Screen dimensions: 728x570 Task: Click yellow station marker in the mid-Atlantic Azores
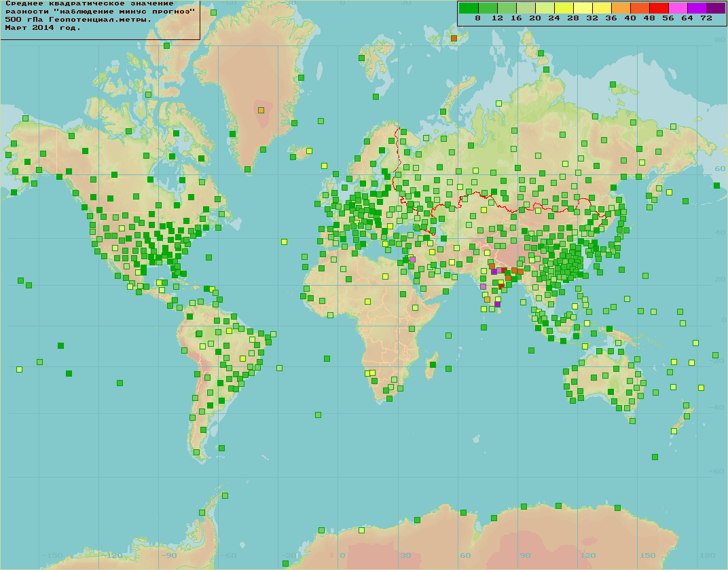point(284,242)
